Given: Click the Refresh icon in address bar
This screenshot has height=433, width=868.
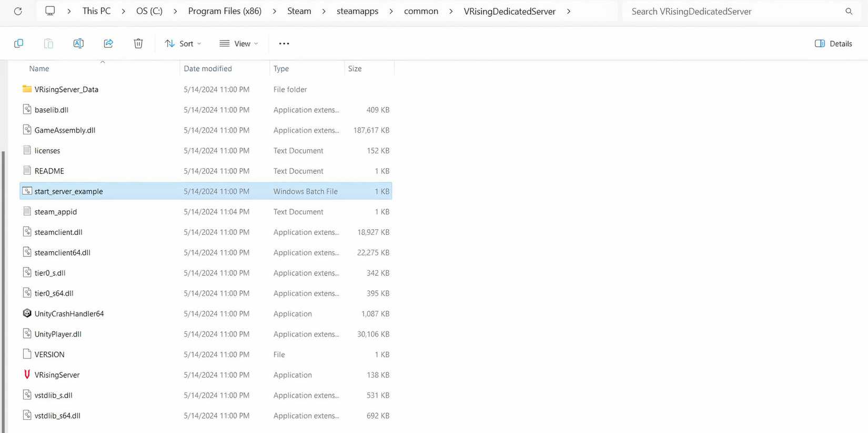Looking at the screenshot, I should tap(18, 11).
